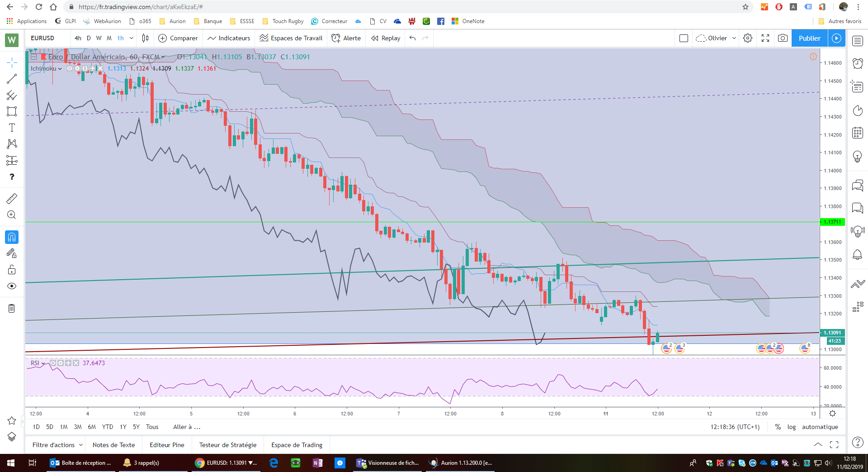Pick the ruler measure tool
Image resolution: width=868 pixels, height=472 pixels.
(12, 198)
